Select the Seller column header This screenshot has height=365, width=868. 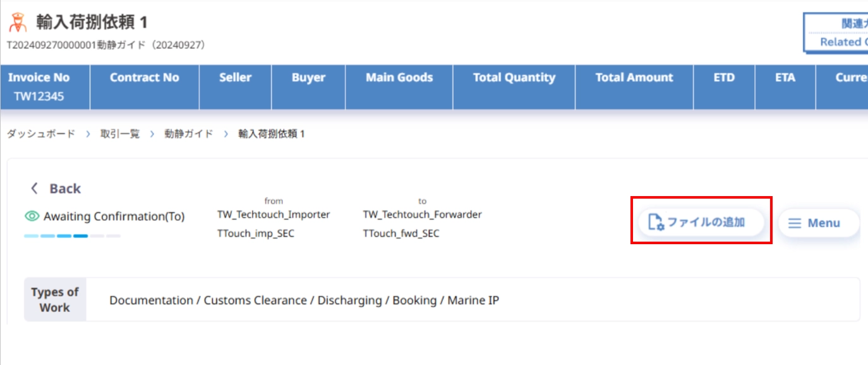[x=236, y=87]
